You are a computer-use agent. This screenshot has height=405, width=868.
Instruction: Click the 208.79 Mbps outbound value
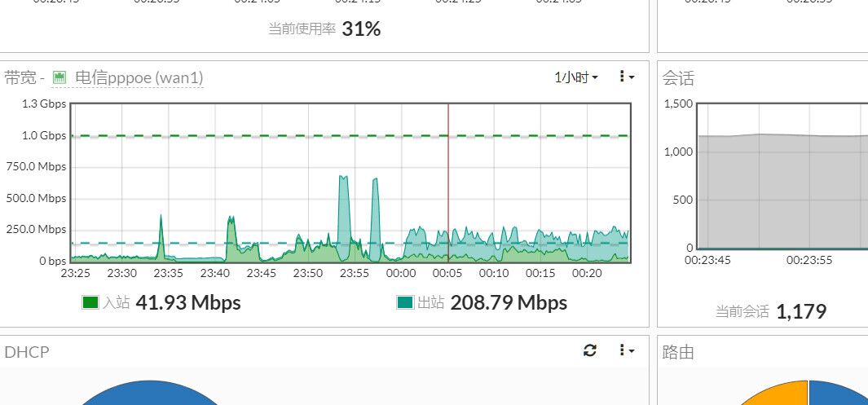point(508,303)
